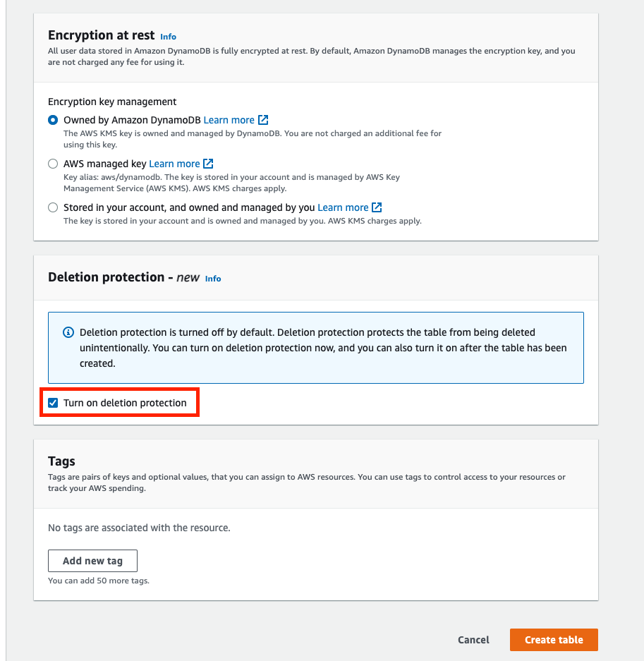Viewport: 644px width, 661px height.
Task: Click the Create table button
Action: (x=553, y=640)
